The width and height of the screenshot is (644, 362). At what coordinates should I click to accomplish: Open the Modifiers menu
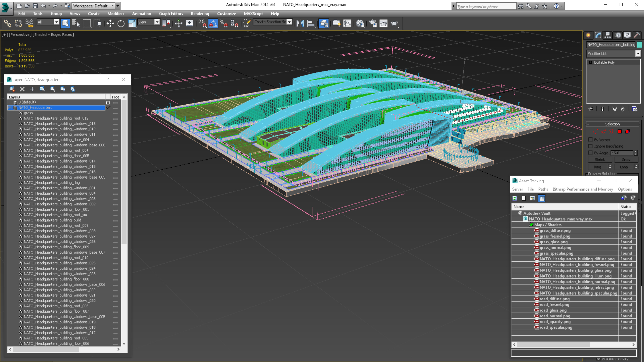coord(116,14)
